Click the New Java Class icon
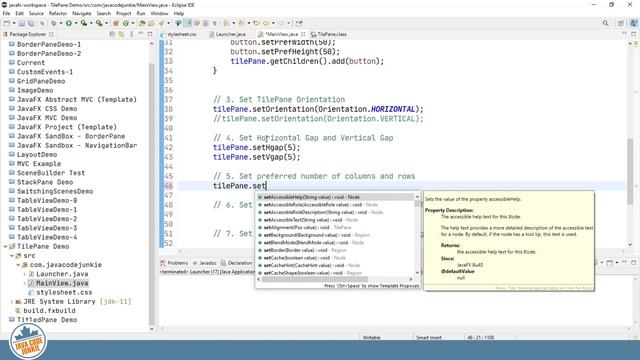The height and width of the screenshot is (360, 640). point(126,23)
